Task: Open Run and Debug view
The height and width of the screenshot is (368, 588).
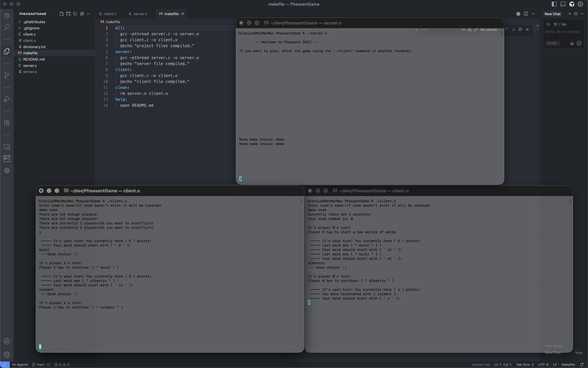Action: tap(7, 99)
